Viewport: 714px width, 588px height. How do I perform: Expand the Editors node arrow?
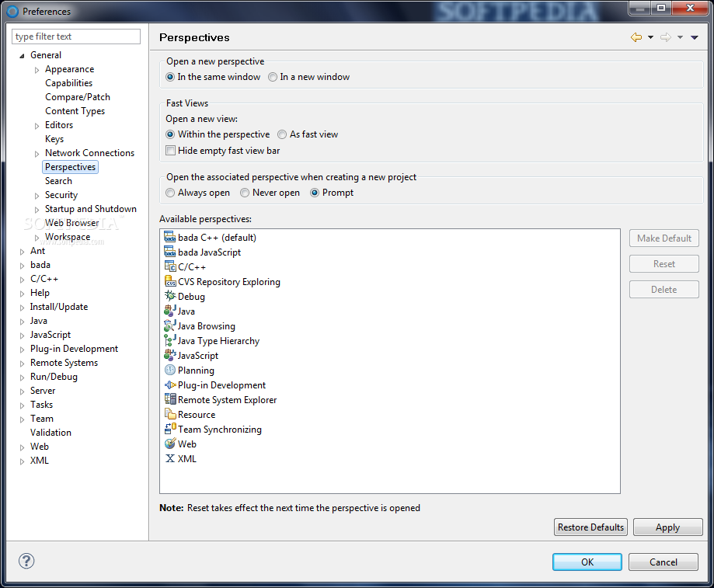pyautogui.click(x=37, y=126)
